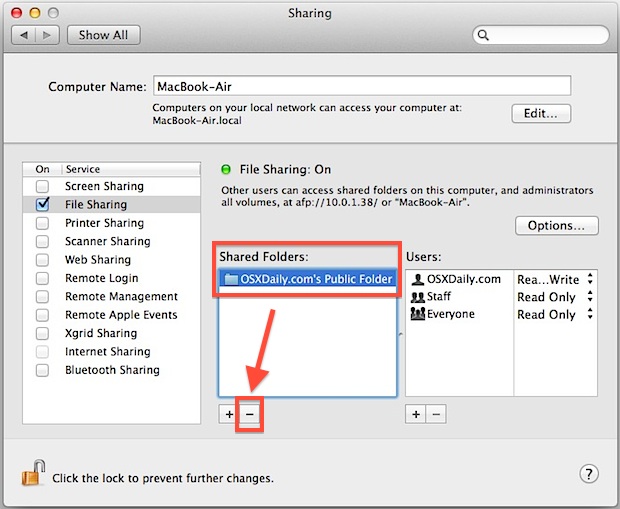Open the Staff Read Only permission popup
Viewport: 620px width, 509px height.
[555, 297]
